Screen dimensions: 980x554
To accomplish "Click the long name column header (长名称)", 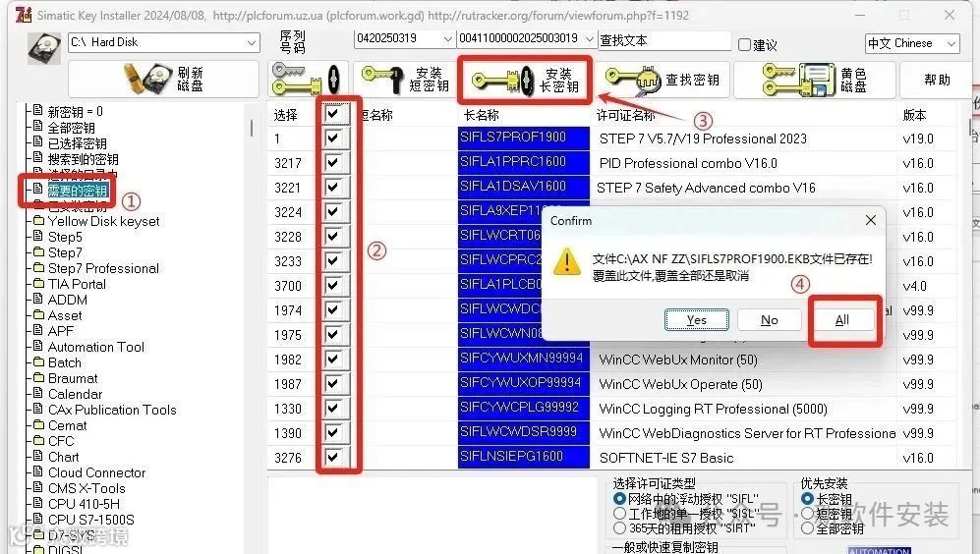I will pos(482,115).
